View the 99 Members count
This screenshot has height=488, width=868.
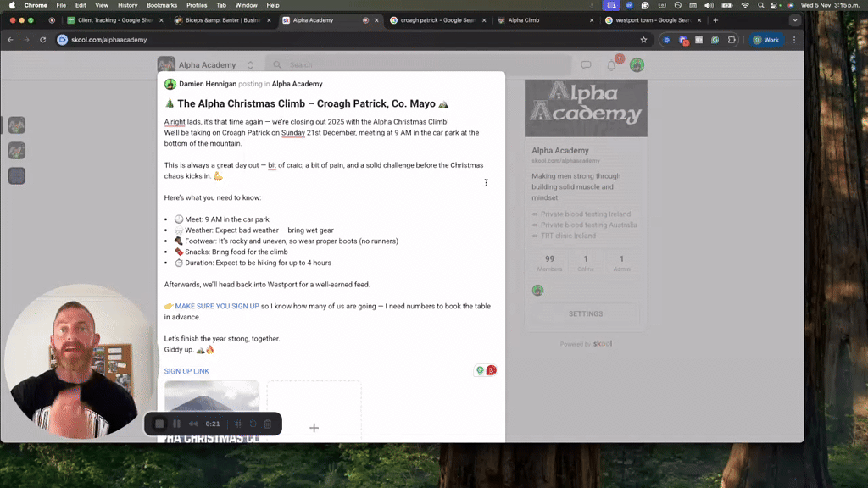(549, 263)
